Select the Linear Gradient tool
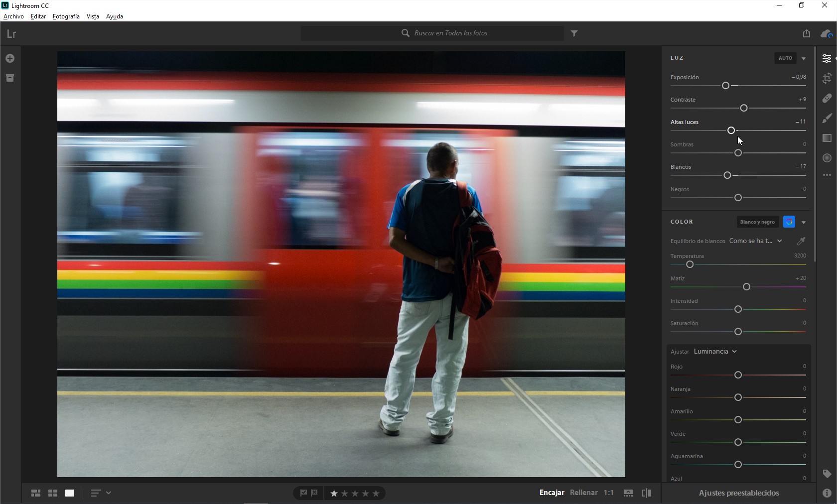Image resolution: width=837 pixels, height=504 pixels. [827, 138]
